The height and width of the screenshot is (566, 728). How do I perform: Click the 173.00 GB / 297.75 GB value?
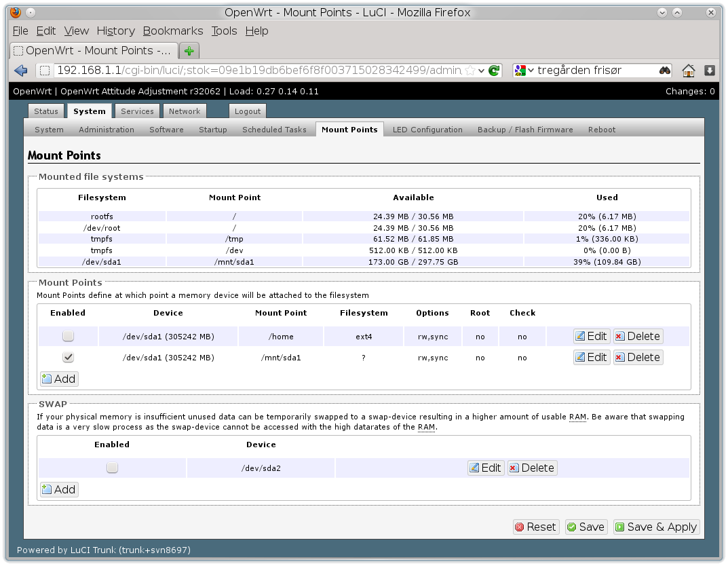click(413, 262)
